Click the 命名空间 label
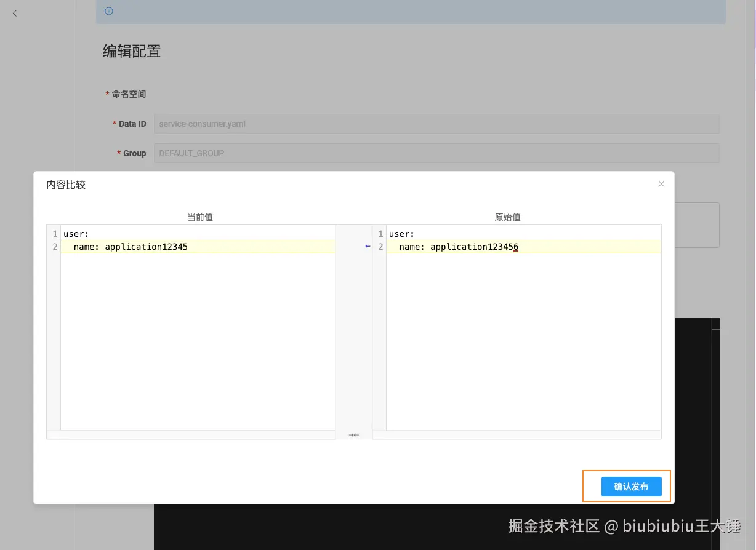Image resolution: width=756 pixels, height=550 pixels. click(x=129, y=94)
